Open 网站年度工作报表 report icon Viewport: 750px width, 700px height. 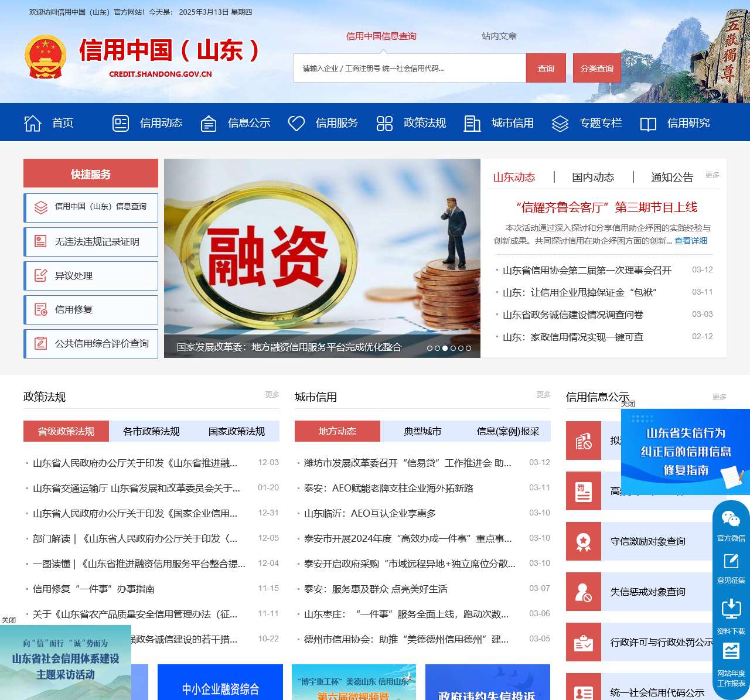tap(731, 651)
